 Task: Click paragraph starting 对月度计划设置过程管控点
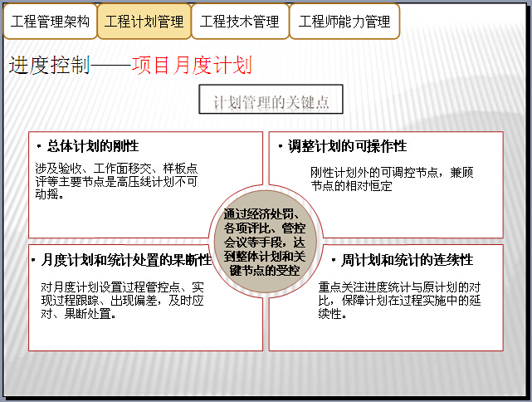click(123, 301)
